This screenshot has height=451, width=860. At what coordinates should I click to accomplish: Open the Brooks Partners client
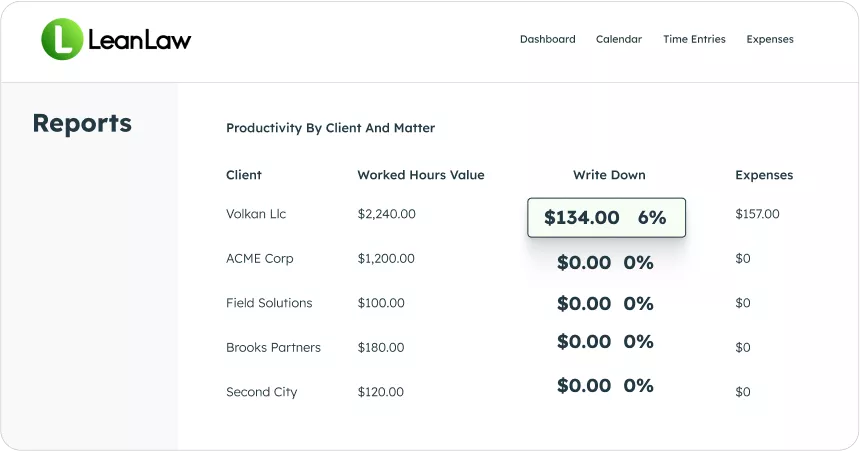273,348
